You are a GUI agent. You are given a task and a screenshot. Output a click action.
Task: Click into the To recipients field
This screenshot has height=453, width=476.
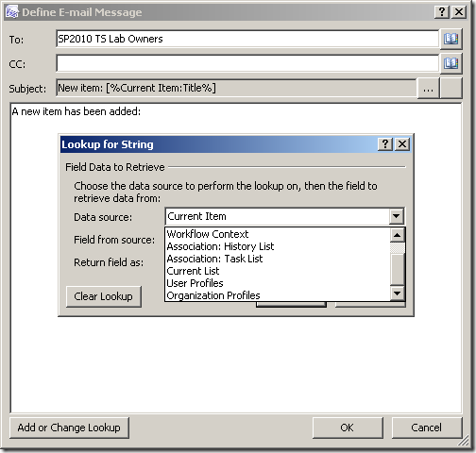coord(247,39)
